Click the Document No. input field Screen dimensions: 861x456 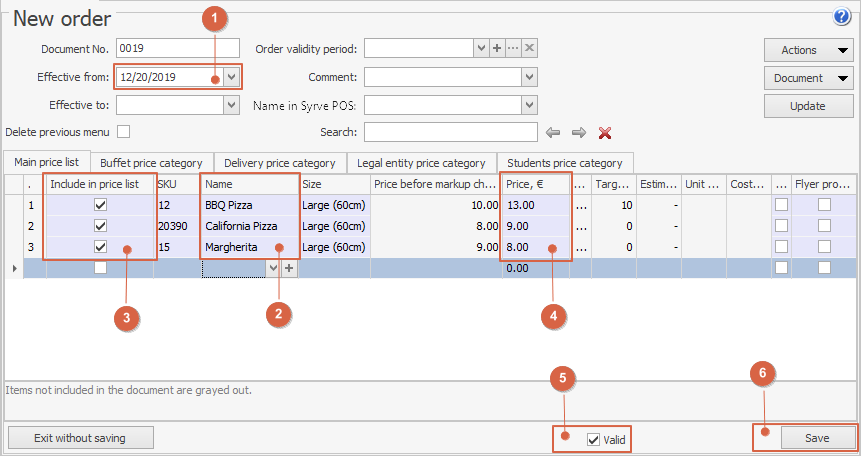(x=177, y=48)
